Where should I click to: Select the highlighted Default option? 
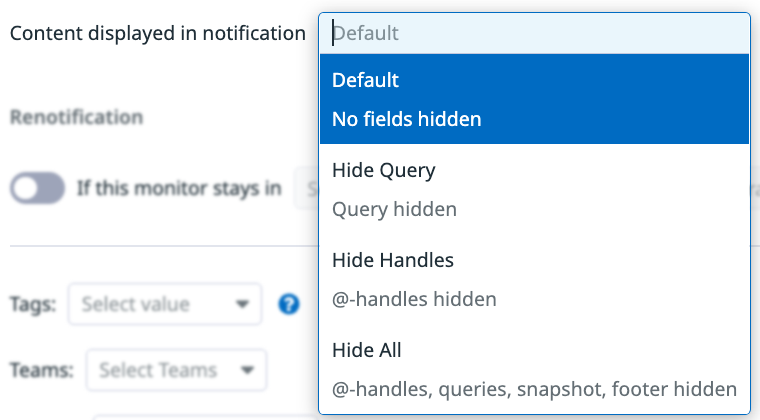(x=534, y=99)
